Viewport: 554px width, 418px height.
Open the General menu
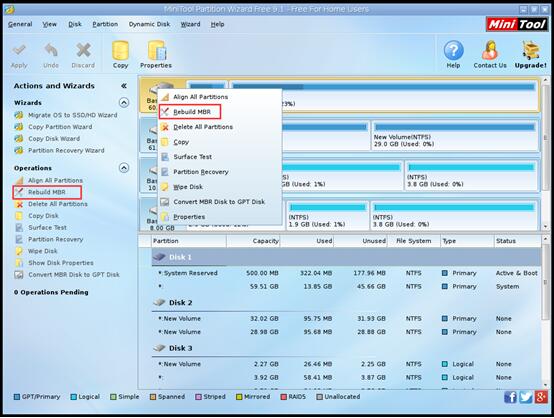click(20, 24)
